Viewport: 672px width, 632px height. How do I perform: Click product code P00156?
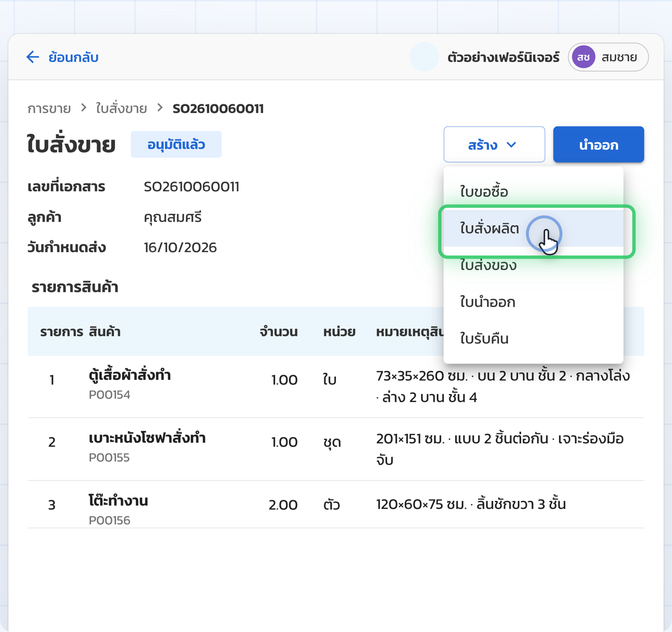coord(109,521)
